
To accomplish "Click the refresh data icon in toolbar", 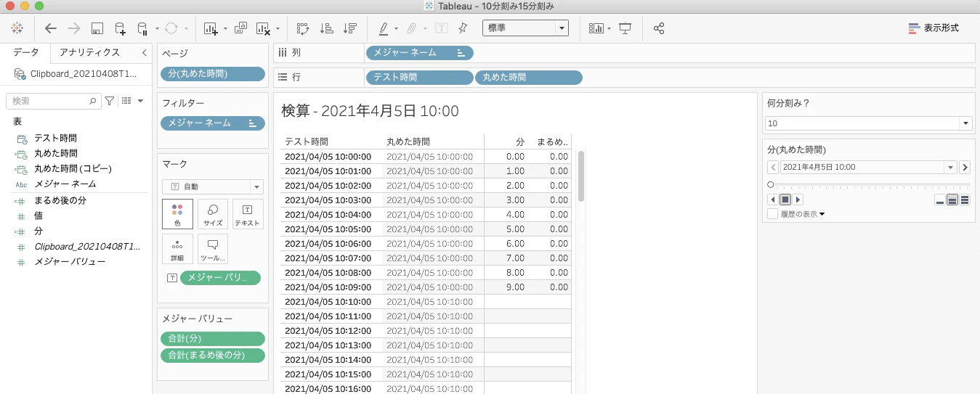I will pyautogui.click(x=171, y=28).
